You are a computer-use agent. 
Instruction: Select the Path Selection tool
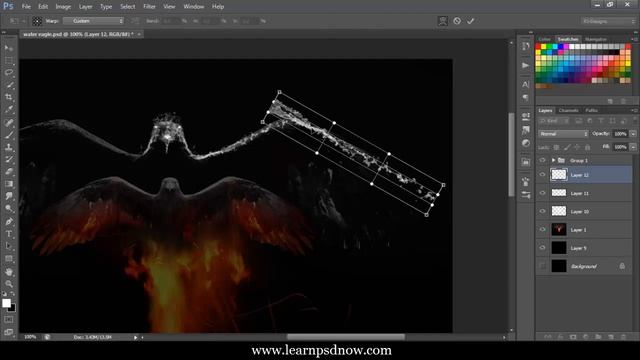pyautogui.click(x=9, y=246)
